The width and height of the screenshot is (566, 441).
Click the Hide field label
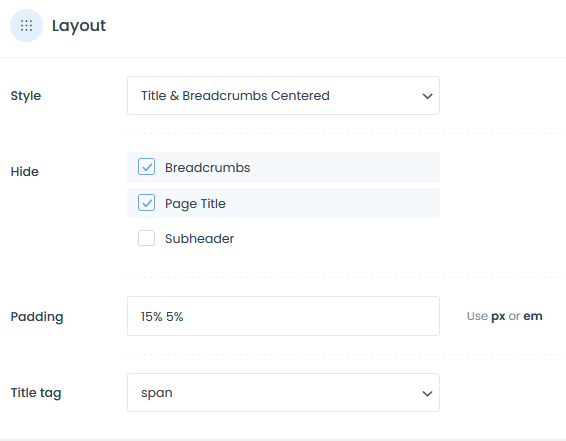coord(25,172)
